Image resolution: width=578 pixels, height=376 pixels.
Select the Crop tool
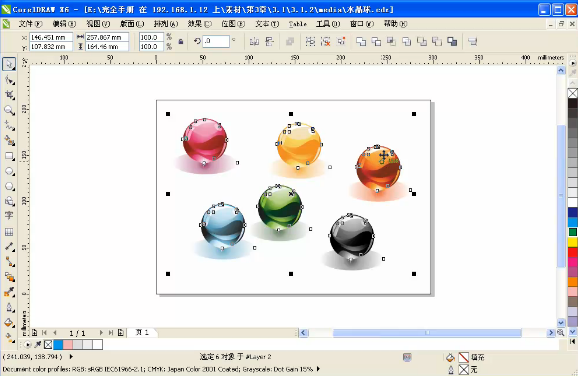coord(9,95)
